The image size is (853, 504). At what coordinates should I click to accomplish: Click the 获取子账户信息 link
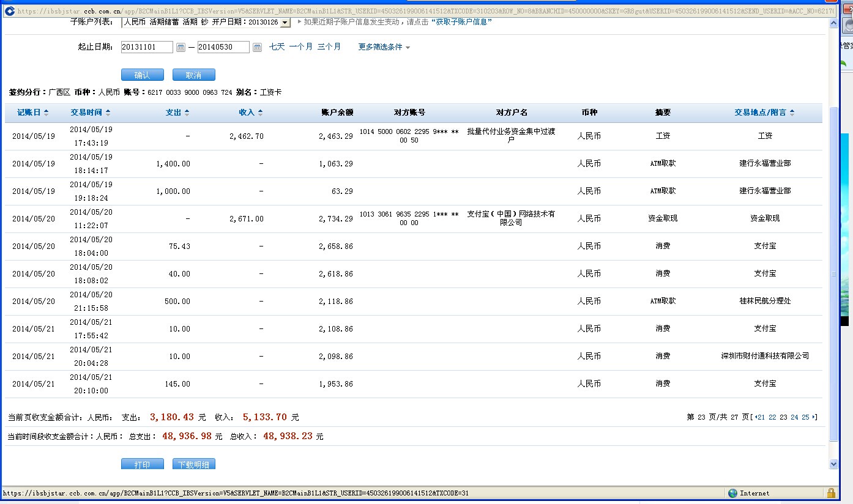461,22
